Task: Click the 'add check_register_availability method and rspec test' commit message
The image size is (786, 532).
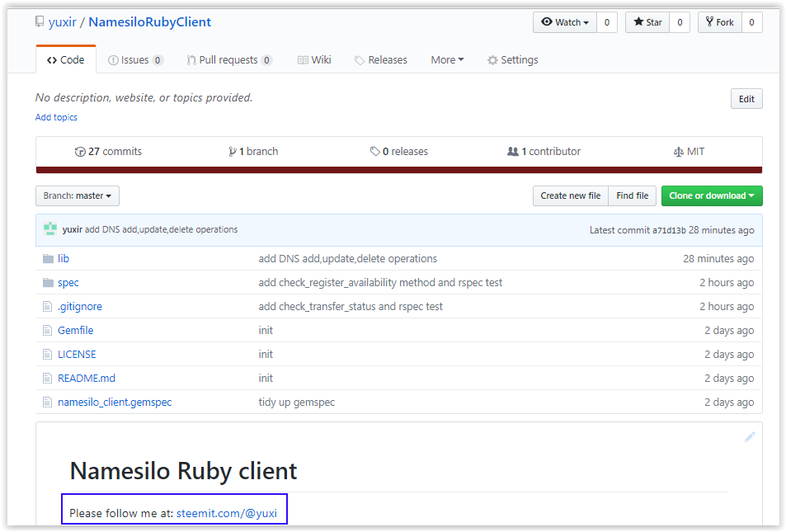Action: 380,283
